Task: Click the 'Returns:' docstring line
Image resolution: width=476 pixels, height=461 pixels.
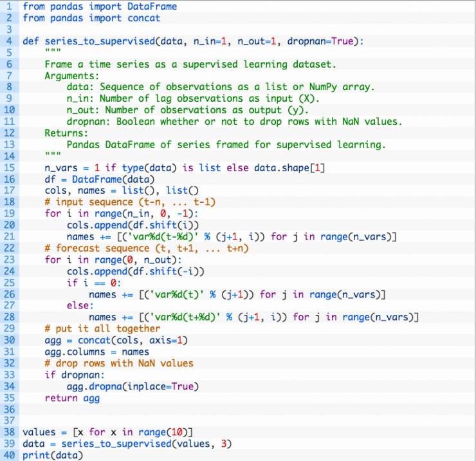Action: point(66,133)
